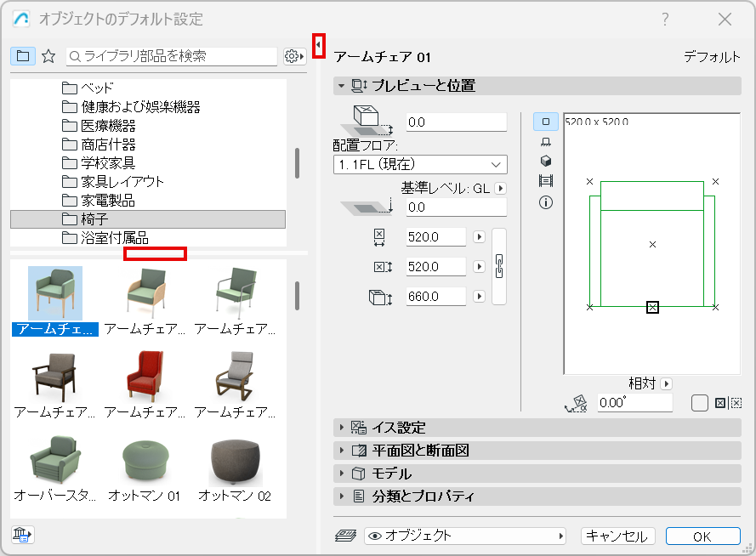Show object information icon
This screenshot has width=756, height=556.
(546, 202)
